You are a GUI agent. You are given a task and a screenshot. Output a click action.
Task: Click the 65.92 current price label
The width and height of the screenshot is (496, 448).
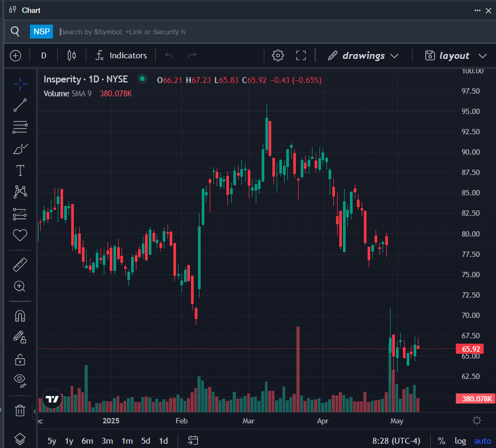coord(470,349)
